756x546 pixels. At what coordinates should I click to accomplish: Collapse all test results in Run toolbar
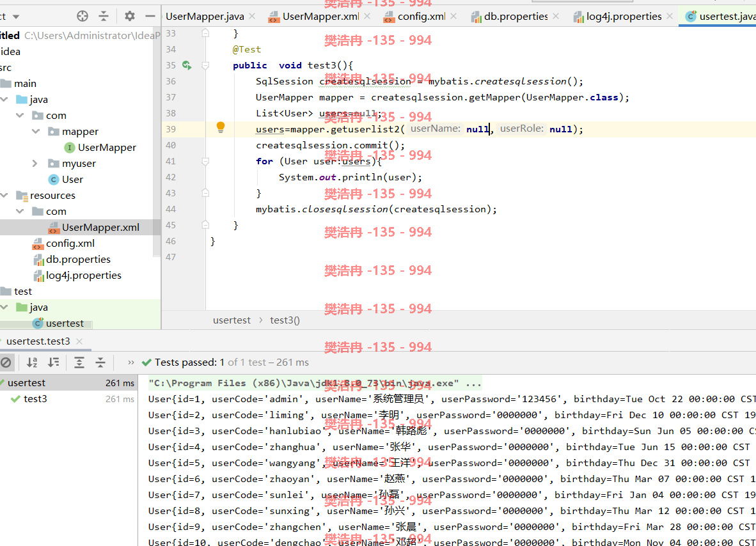(x=100, y=363)
